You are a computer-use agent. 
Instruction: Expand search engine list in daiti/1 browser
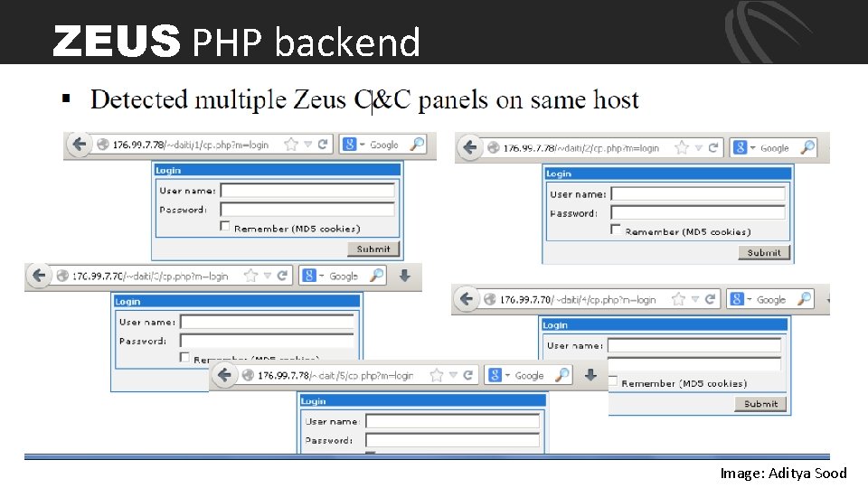click(x=362, y=145)
